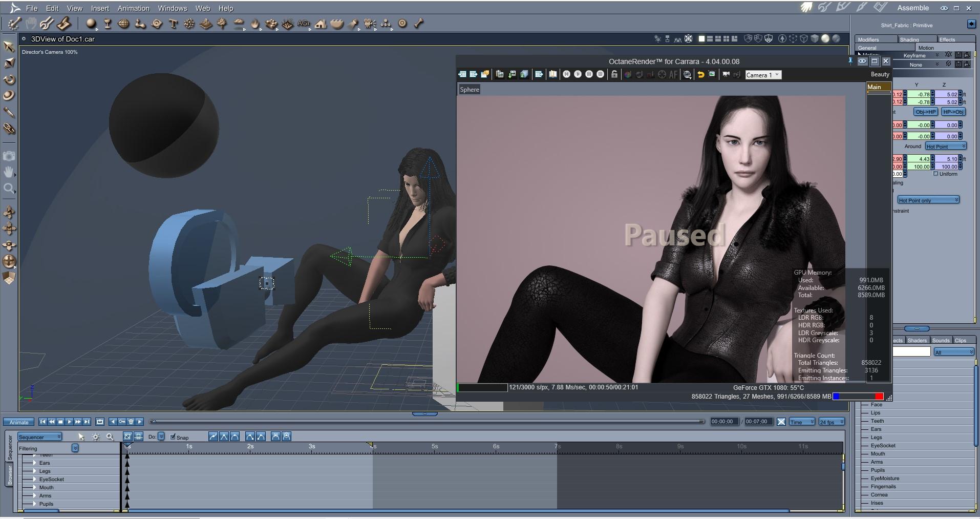The width and height of the screenshot is (980, 519).
Task: Select the rotate tool in the left toolbar
Action: pyautogui.click(x=9, y=79)
